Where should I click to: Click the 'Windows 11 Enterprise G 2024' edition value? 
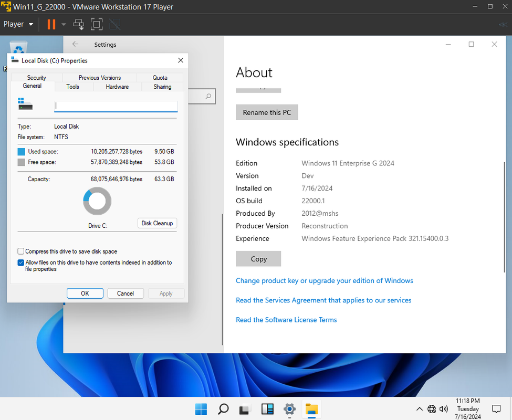(348, 163)
